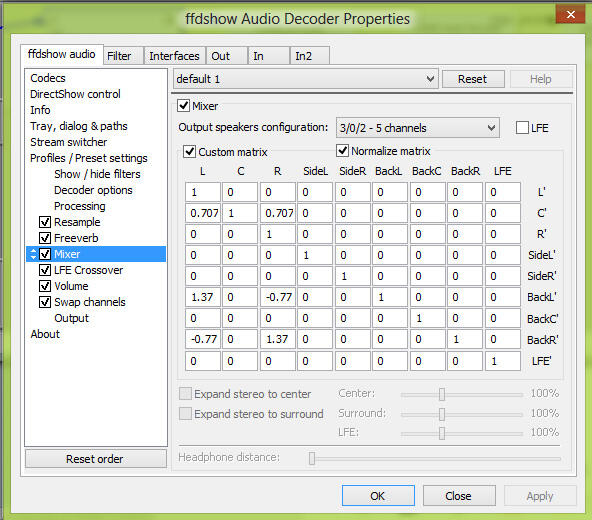This screenshot has height=520, width=592.
Task: Click the Reset button
Action: 473,79
